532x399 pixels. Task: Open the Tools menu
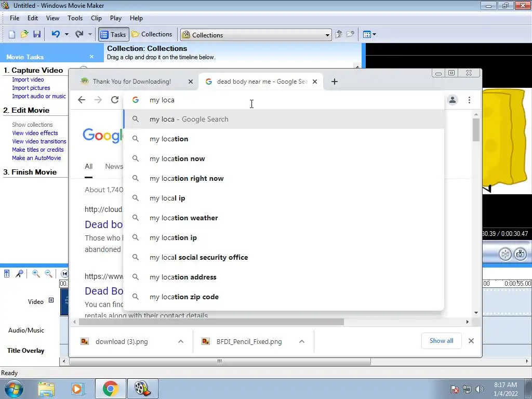[x=75, y=18]
